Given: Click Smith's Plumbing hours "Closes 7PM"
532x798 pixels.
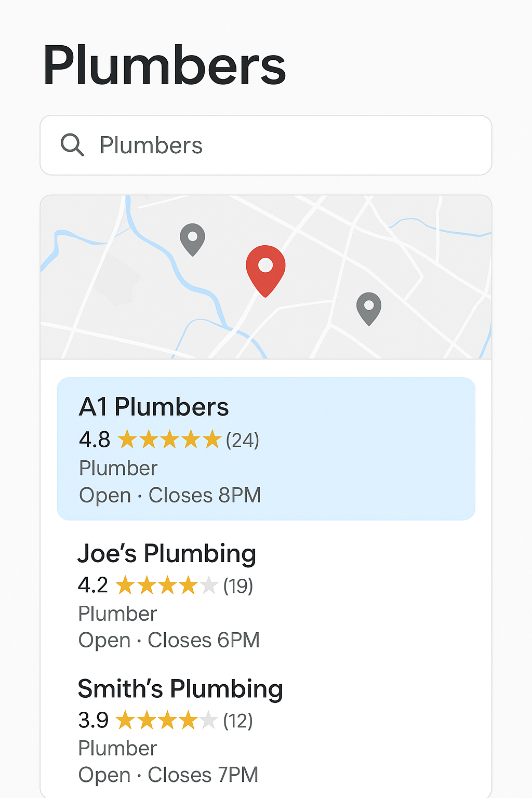Looking at the screenshot, I should pos(203,775).
